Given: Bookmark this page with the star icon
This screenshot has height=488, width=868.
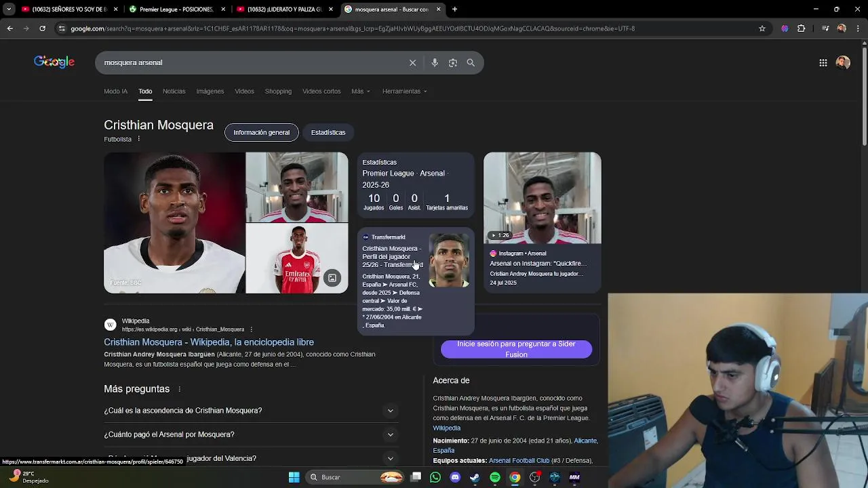Looking at the screenshot, I should coord(762,28).
